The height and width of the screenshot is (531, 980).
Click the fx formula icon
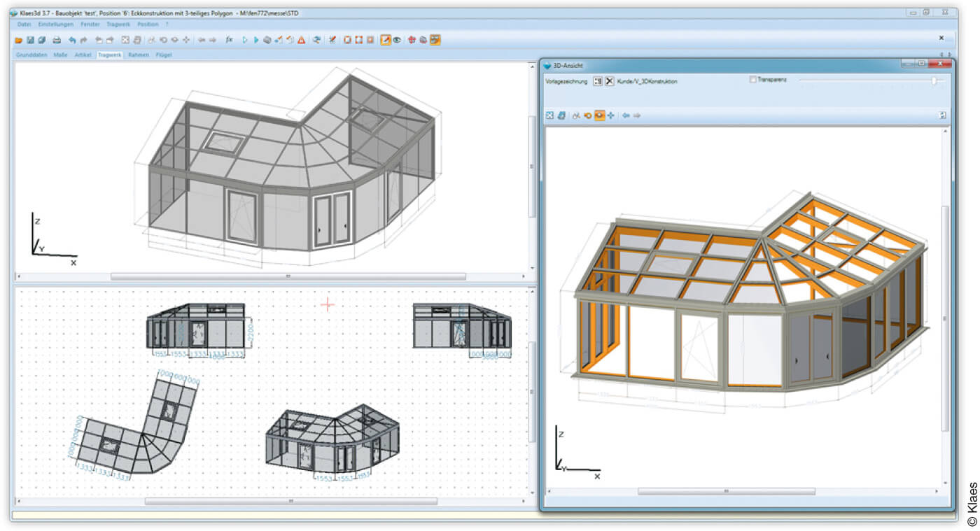[229, 41]
